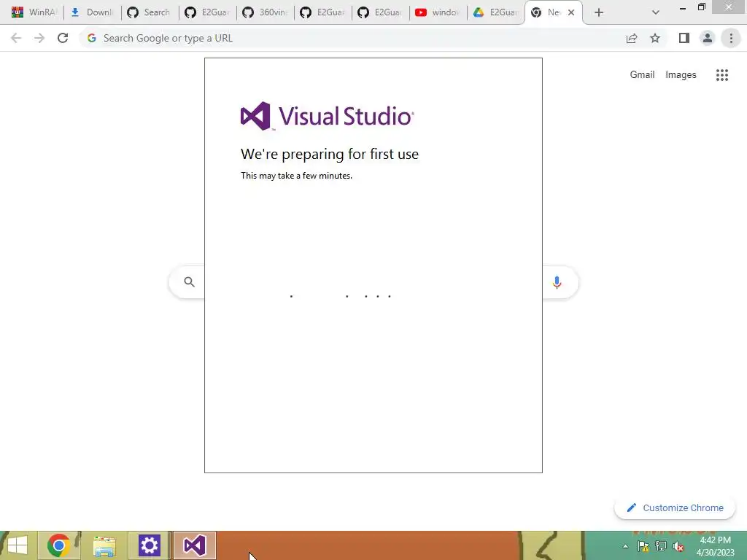Switch to the first E2Guardian GitHub tab
Image resolution: width=747 pixels, height=560 pixels.
click(207, 12)
